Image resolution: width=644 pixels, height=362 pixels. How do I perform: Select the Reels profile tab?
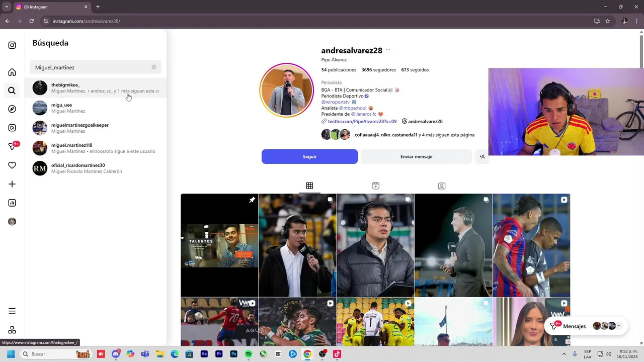pos(375,186)
